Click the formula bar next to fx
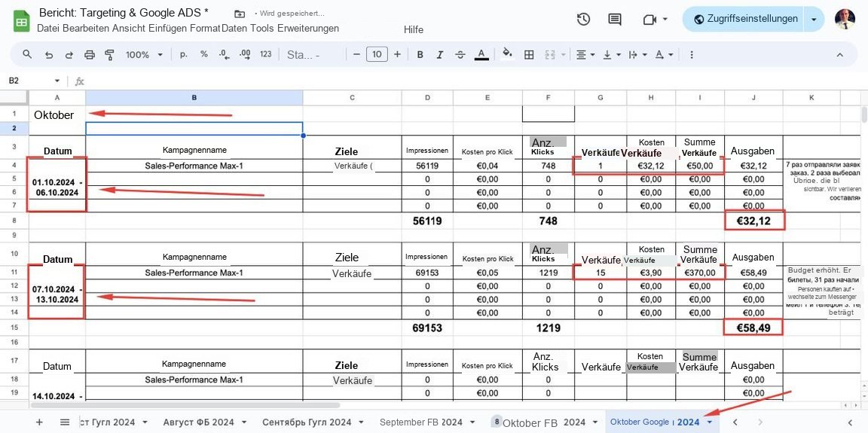This screenshot has width=868, height=433. [476, 81]
